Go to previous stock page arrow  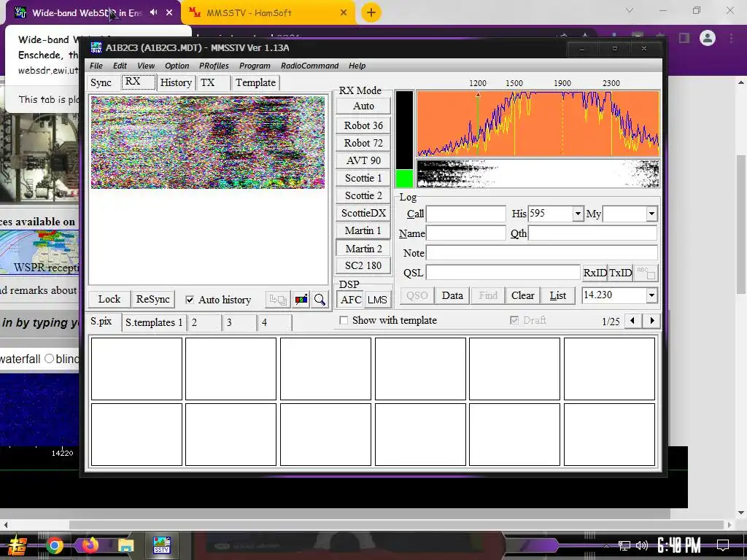click(x=632, y=321)
